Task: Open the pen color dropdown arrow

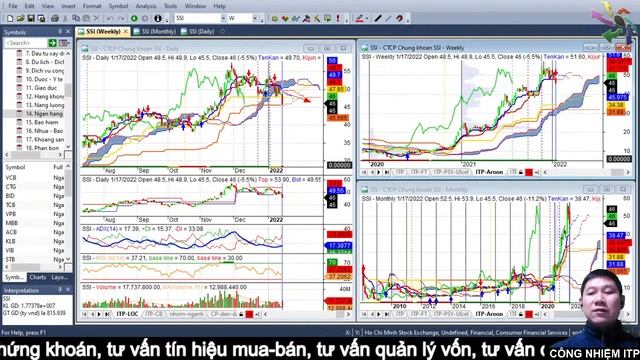Action: tap(367, 18)
